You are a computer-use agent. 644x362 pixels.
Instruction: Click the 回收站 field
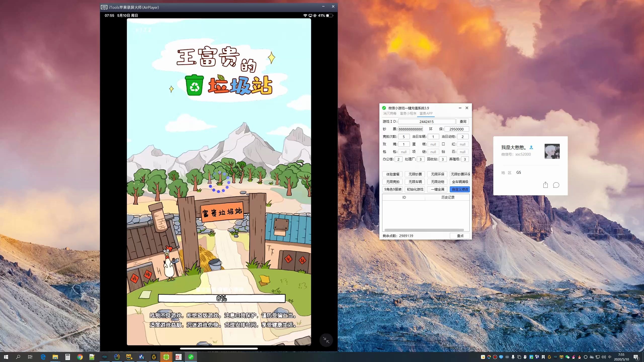[443, 159]
